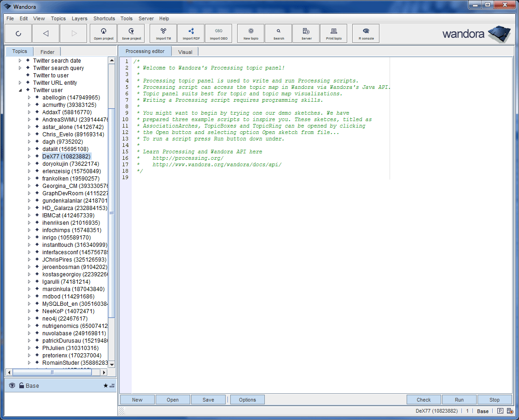This screenshot has width=519, height=420.
Task: Click the Print topic toolbar icon
Action: (333, 33)
